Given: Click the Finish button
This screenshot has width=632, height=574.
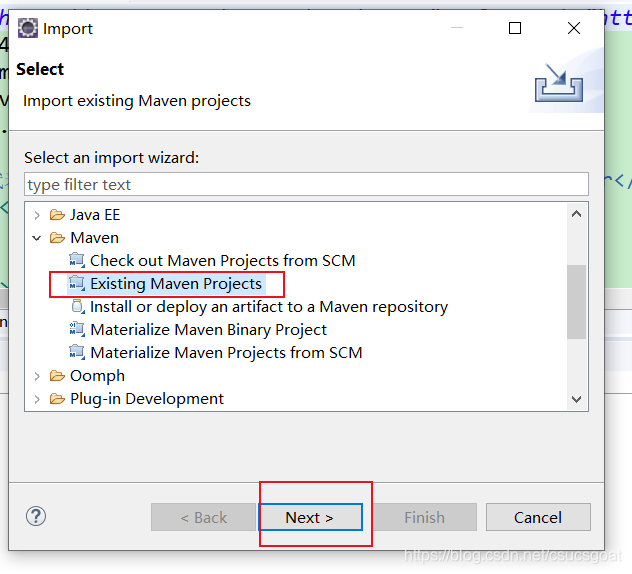Looking at the screenshot, I should 424,517.
